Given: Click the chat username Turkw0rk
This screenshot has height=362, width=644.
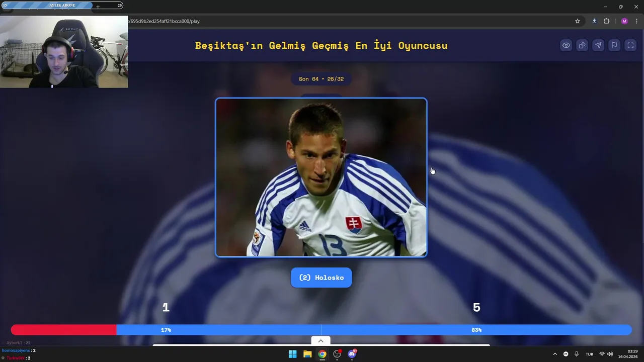Looking at the screenshot, I should [16, 358].
